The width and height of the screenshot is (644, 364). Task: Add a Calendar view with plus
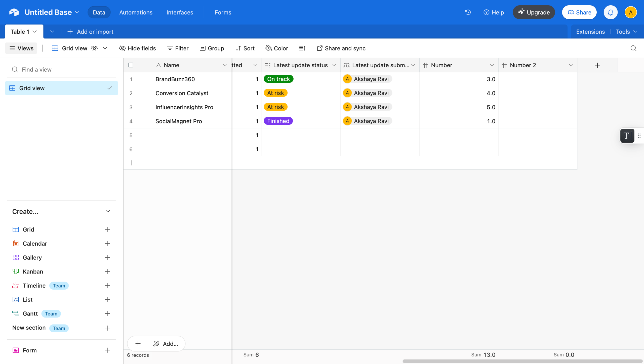107,243
